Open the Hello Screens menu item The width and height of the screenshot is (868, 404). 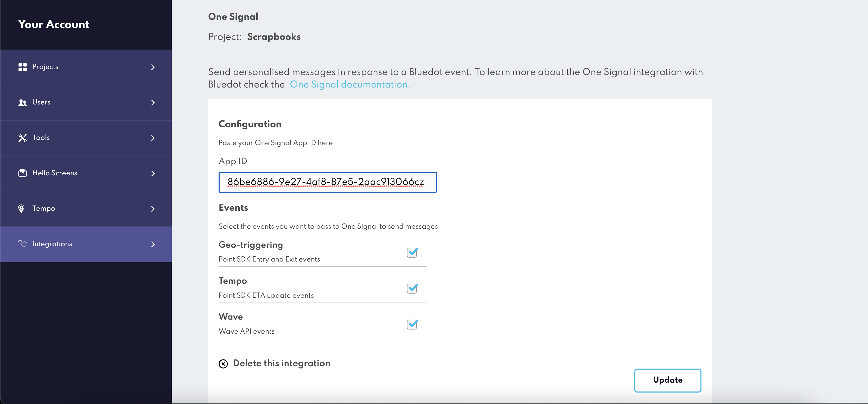tap(55, 173)
